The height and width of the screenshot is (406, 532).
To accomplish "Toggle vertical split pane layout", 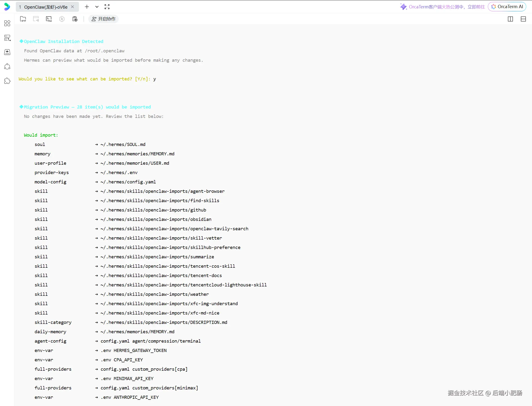I will click(x=510, y=19).
